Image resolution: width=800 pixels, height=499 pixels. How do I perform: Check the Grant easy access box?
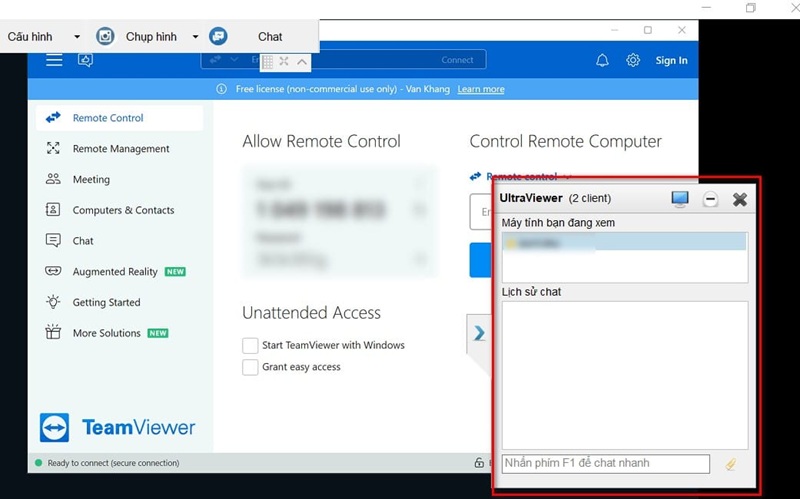[x=250, y=367]
